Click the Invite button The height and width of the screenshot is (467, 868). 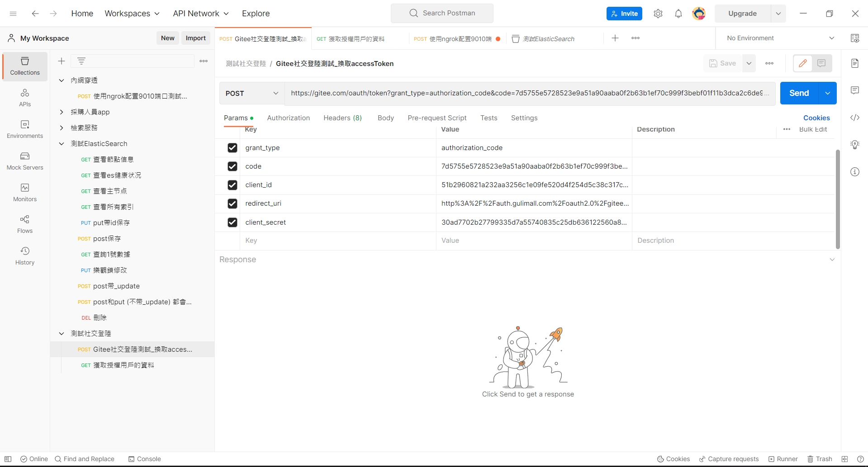coord(625,14)
